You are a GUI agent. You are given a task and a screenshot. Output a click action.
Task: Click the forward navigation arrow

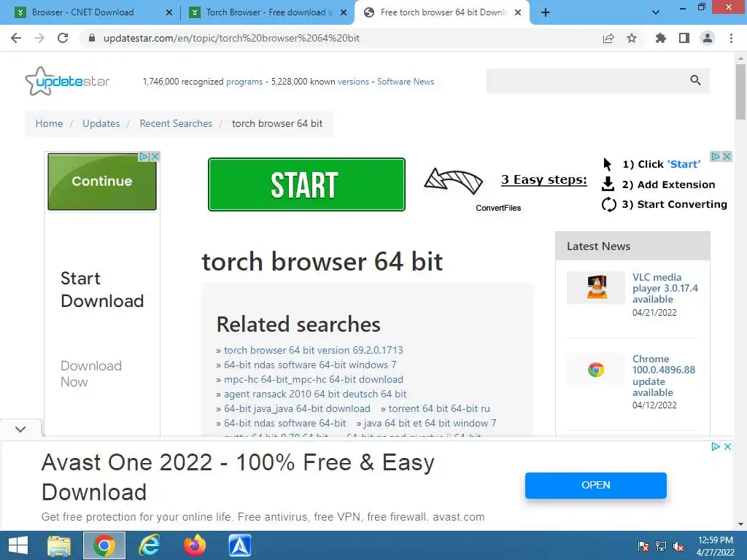(x=39, y=38)
